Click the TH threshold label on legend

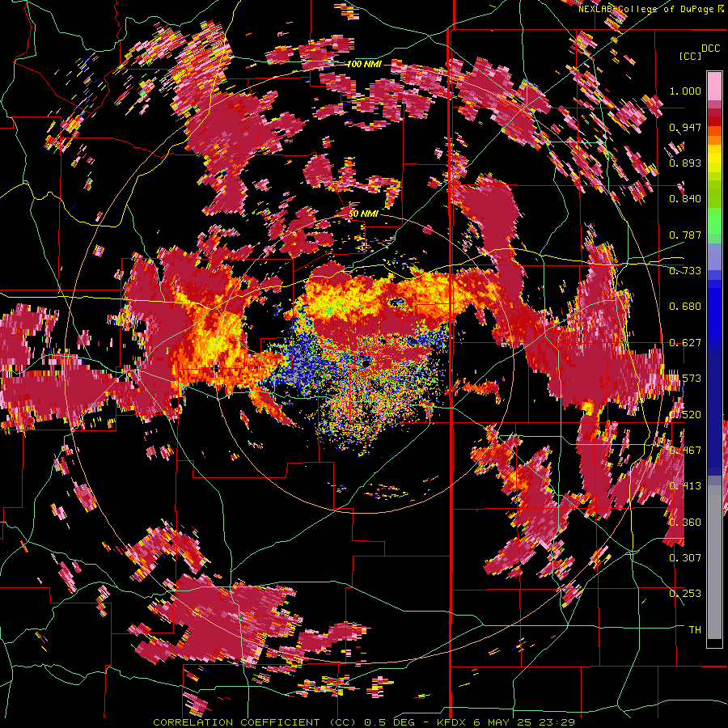click(695, 630)
